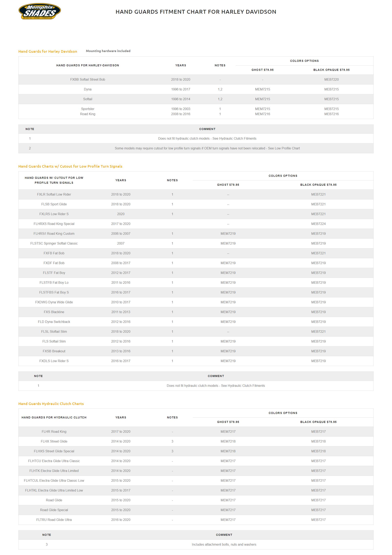392x555 pixels.
Task: Click the Memphis Shades logo
Action: pyautogui.click(x=39, y=11)
